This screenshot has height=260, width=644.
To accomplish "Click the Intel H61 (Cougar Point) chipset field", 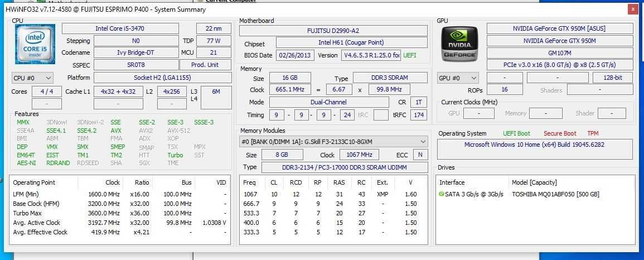I will (x=351, y=42).
